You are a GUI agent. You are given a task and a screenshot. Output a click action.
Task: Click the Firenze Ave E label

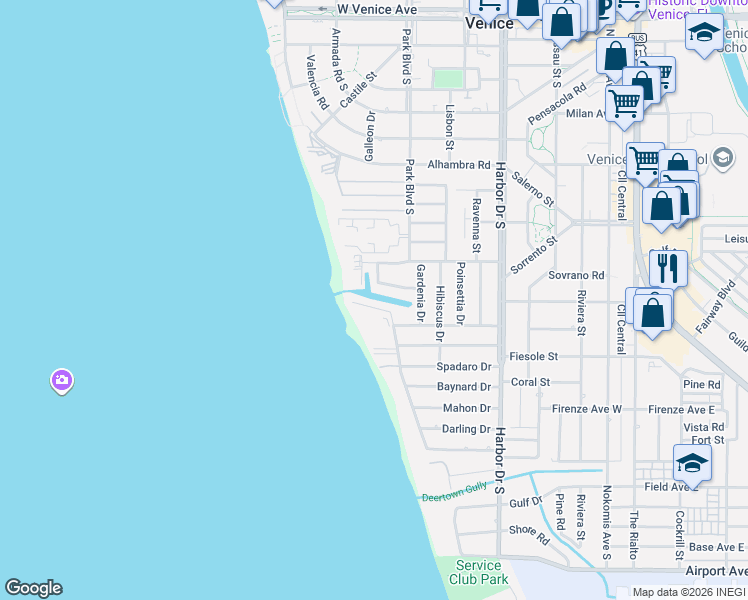click(681, 410)
